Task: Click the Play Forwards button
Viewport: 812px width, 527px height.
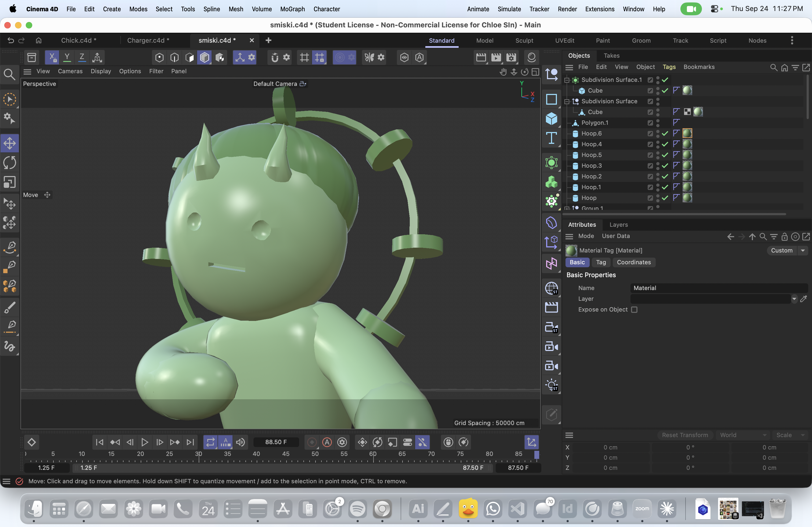Action: click(x=145, y=442)
